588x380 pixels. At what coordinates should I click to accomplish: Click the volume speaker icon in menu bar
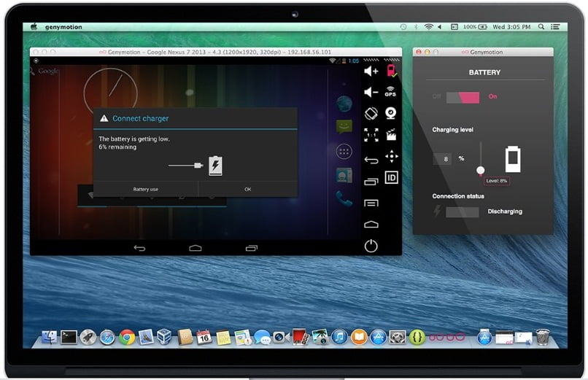click(x=439, y=27)
